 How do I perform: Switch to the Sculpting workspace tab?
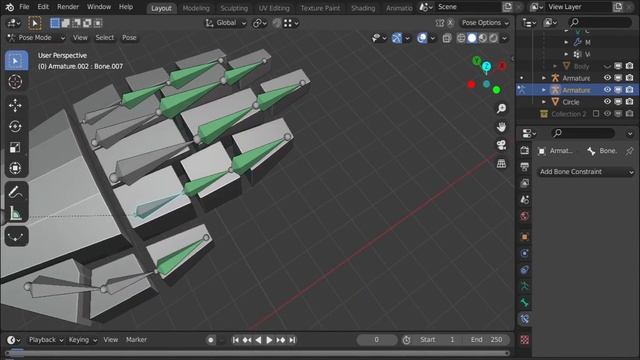pyautogui.click(x=234, y=8)
